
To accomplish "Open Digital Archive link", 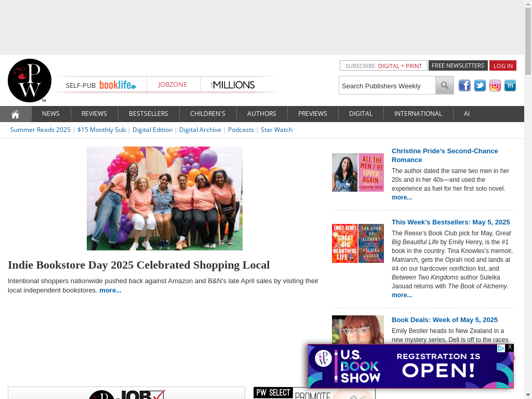I will (x=200, y=130).
